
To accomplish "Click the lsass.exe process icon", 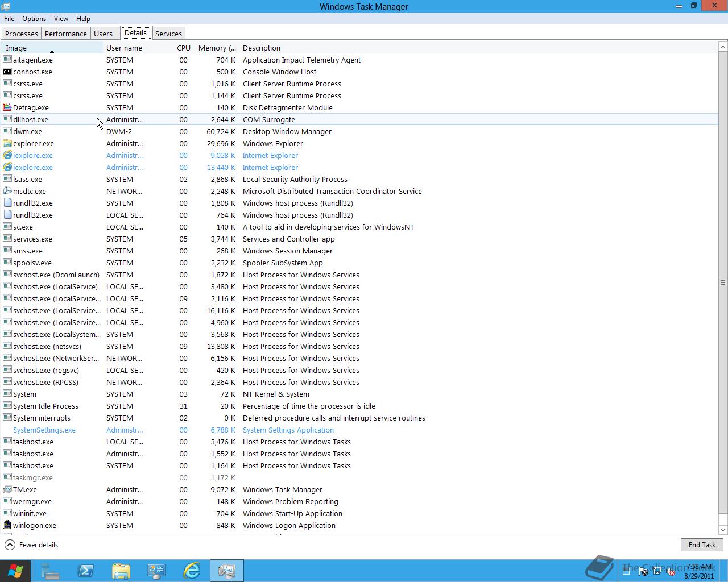I will 7,179.
